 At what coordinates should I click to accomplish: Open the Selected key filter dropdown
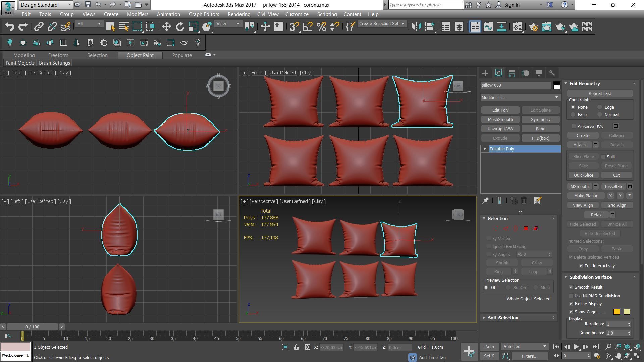click(525, 347)
